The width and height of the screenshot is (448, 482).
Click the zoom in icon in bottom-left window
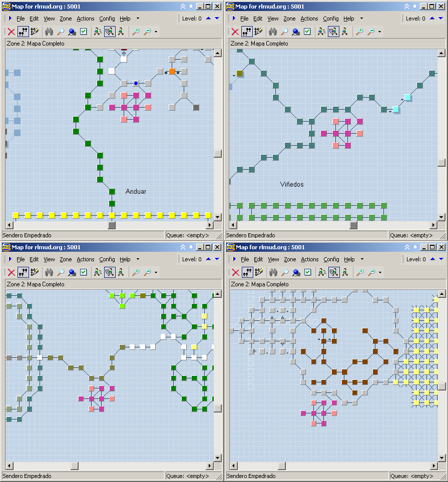click(x=136, y=272)
